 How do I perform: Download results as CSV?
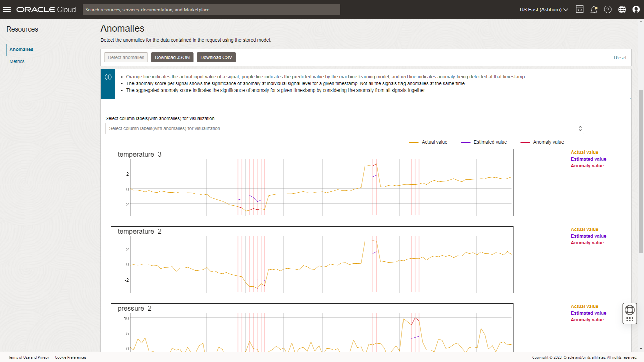[x=216, y=57]
